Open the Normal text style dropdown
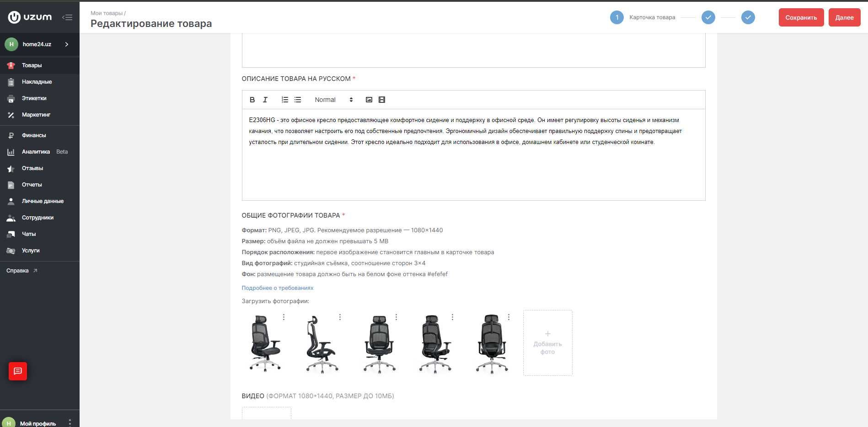Viewport: 868px width, 427px height. point(334,100)
